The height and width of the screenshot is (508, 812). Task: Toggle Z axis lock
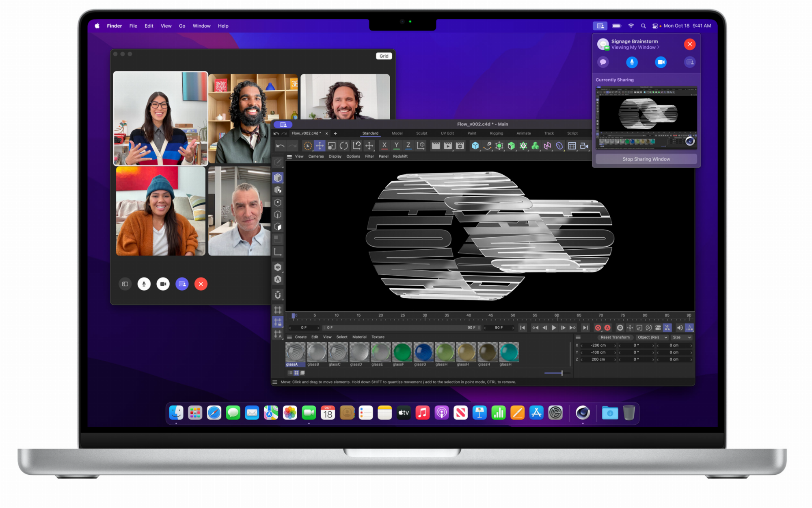tap(408, 145)
